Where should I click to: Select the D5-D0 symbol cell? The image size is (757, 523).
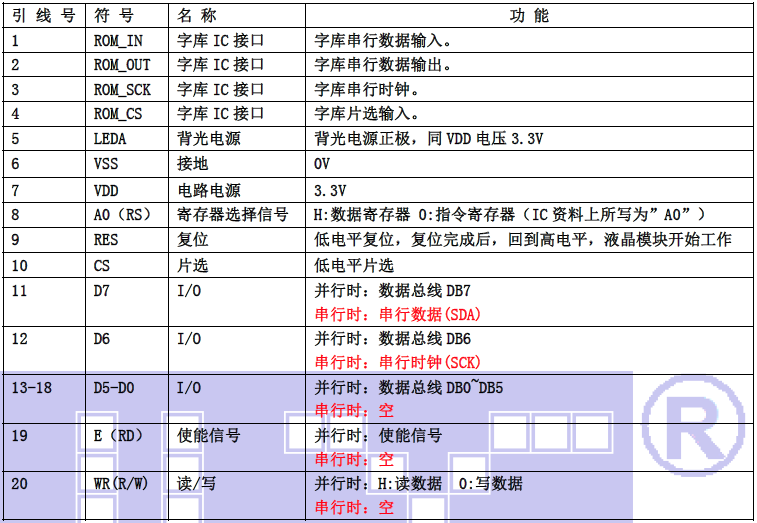click(x=114, y=388)
